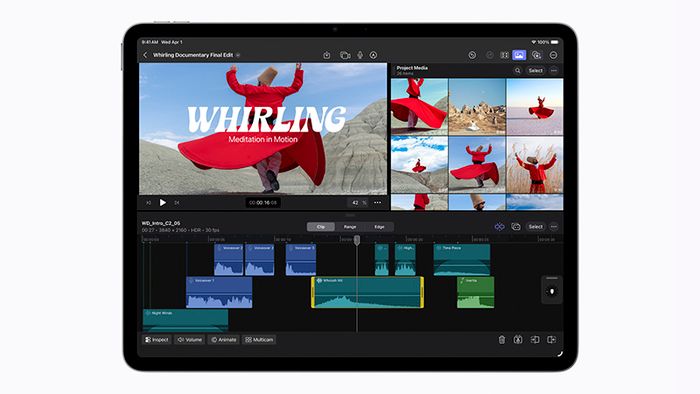700x394 pixels.
Task: Go back using the chevron beside project title
Action: pos(145,55)
